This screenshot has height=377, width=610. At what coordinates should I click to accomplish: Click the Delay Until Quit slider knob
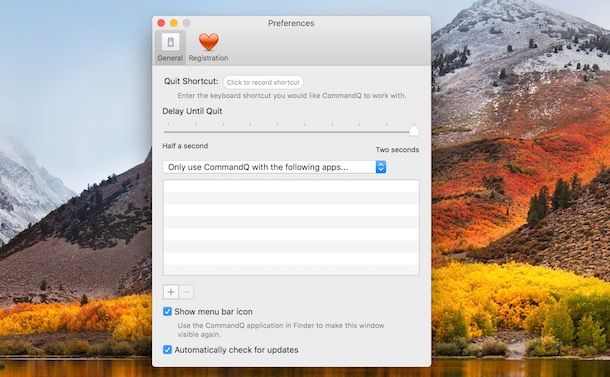414,131
